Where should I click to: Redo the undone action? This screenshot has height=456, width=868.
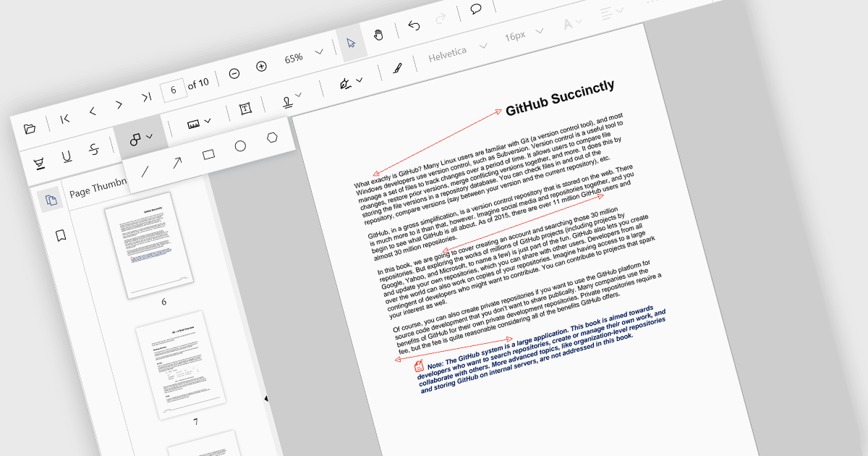[x=441, y=17]
